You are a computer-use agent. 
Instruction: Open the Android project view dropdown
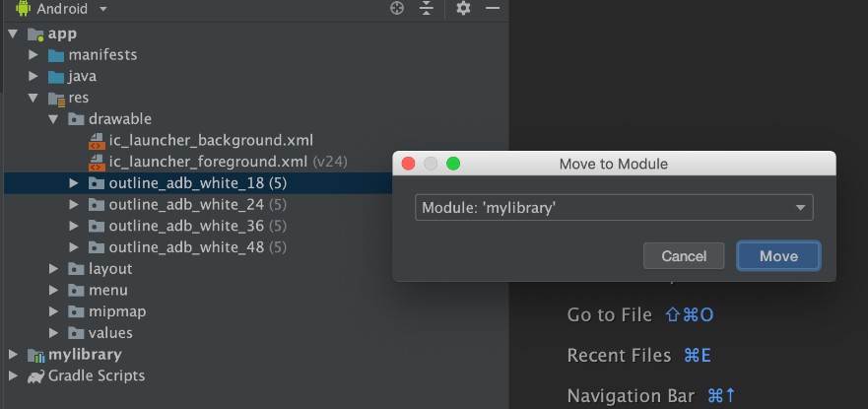pos(103,9)
